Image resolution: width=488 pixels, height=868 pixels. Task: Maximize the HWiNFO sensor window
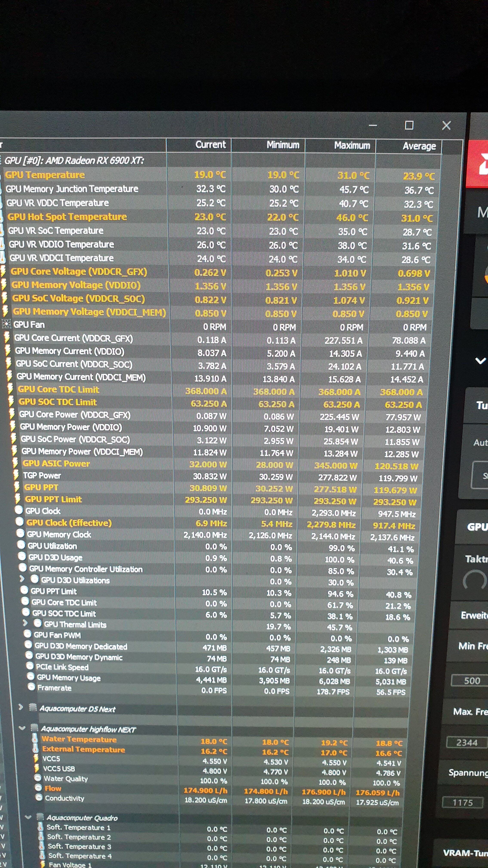pos(409,125)
